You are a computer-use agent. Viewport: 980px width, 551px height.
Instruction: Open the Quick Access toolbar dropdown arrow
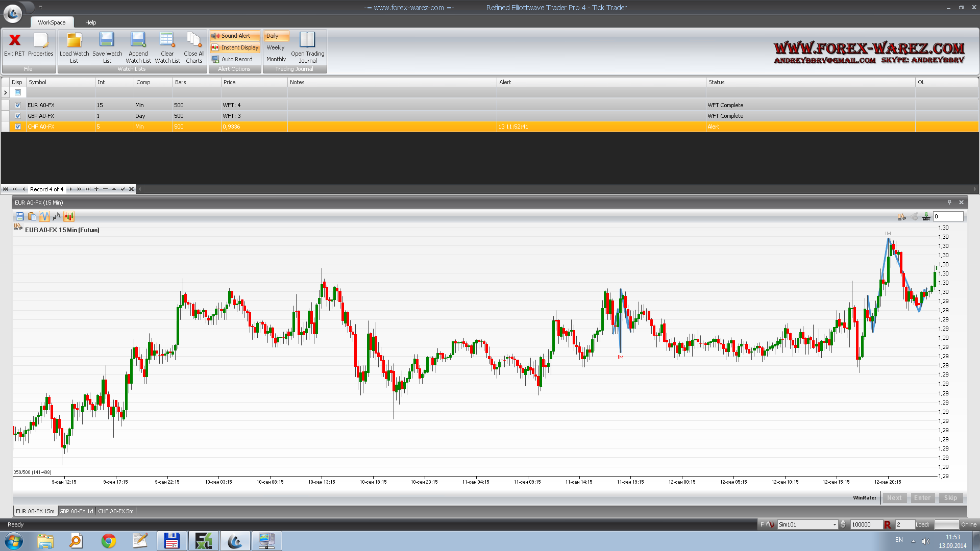pos(40,8)
